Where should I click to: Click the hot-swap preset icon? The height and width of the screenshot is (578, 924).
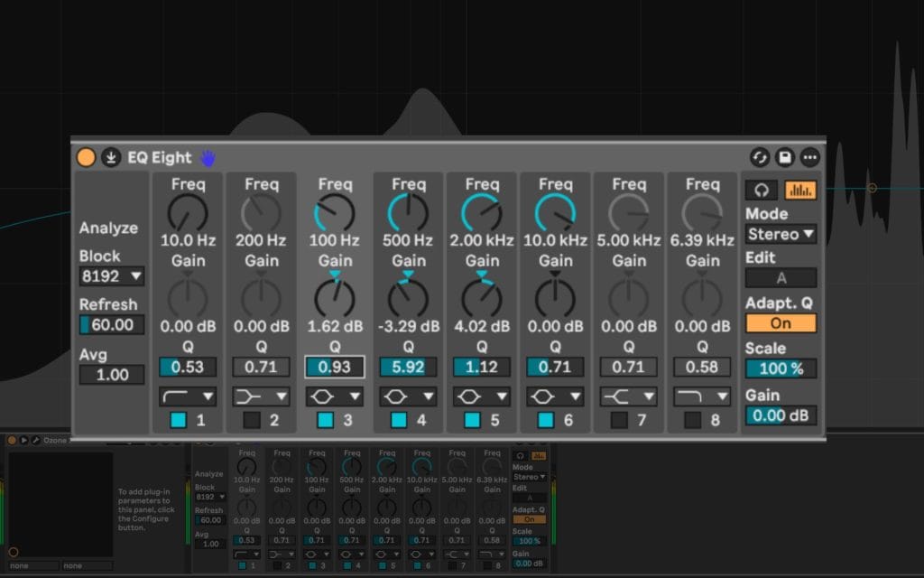pos(760,157)
